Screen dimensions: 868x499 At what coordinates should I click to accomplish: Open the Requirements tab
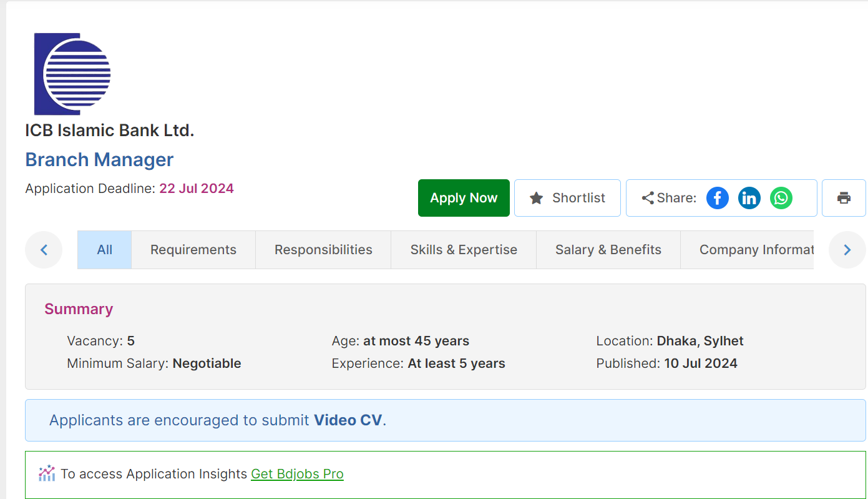(193, 250)
